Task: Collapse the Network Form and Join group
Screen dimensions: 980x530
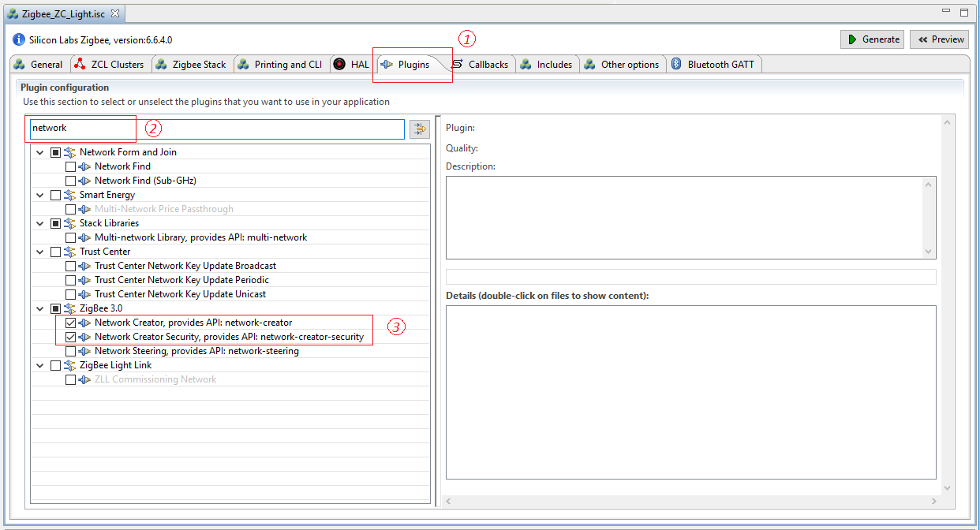Action: pyautogui.click(x=40, y=152)
